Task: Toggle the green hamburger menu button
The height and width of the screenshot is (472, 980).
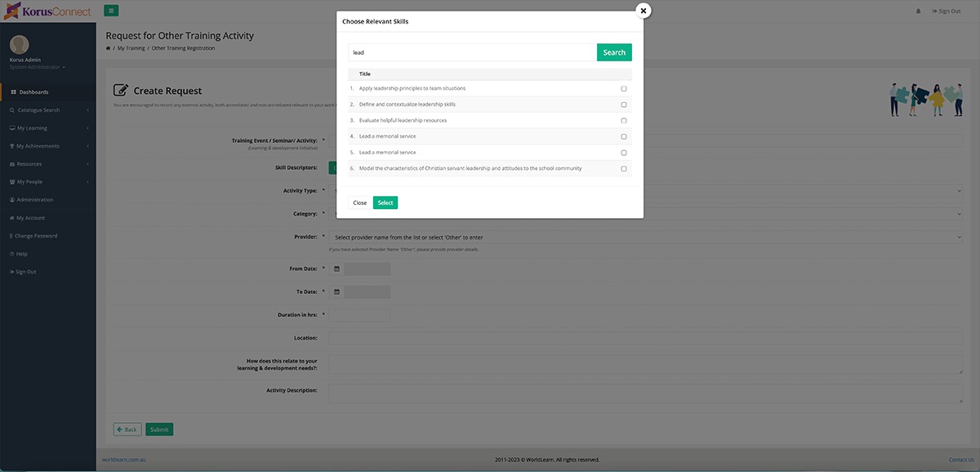Action: [111, 11]
